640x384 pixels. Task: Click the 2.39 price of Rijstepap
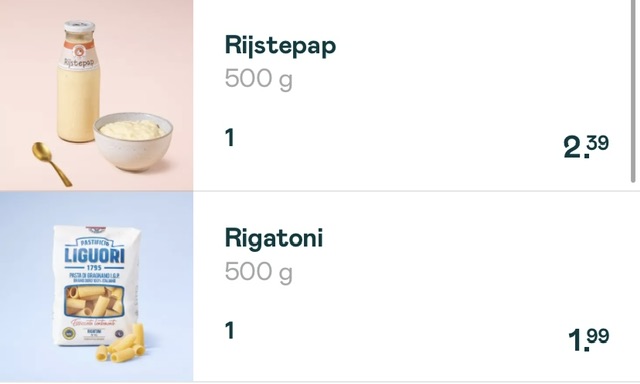pos(586,146)
